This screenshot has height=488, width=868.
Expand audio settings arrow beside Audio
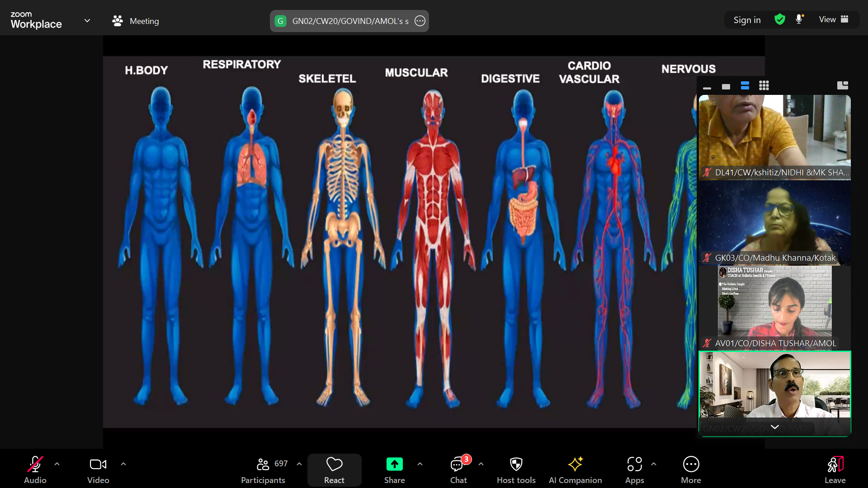pyautogui.click(x=57, y=464)
